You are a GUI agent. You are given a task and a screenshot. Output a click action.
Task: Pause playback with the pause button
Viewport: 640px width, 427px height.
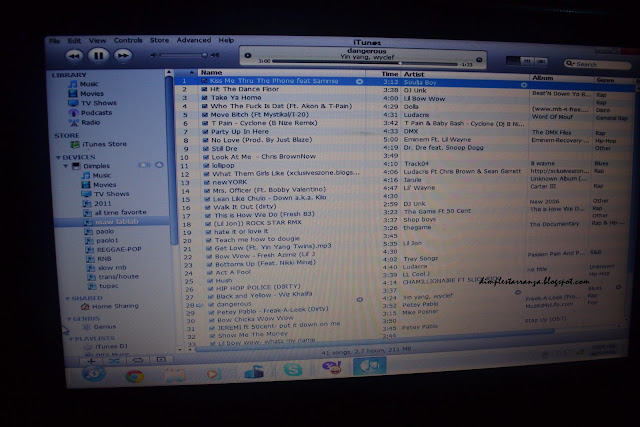pos(99,56)
